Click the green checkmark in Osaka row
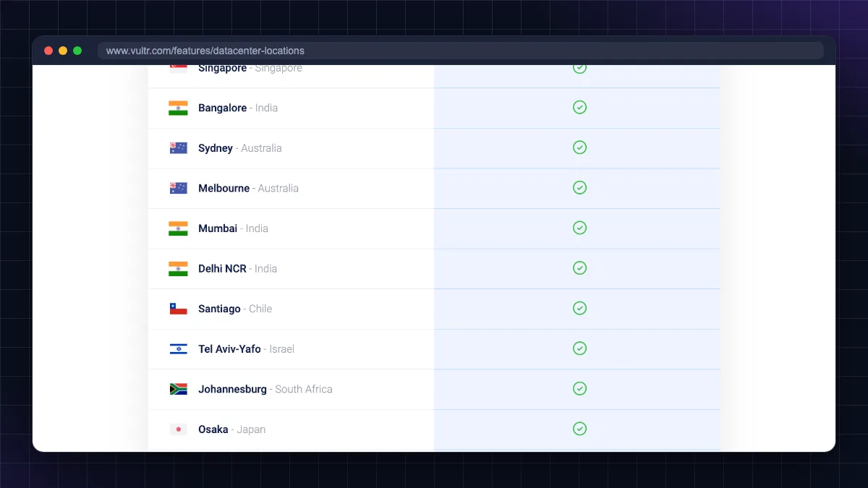The width and height of the screenshot is (868, 488). click(579, 429)
